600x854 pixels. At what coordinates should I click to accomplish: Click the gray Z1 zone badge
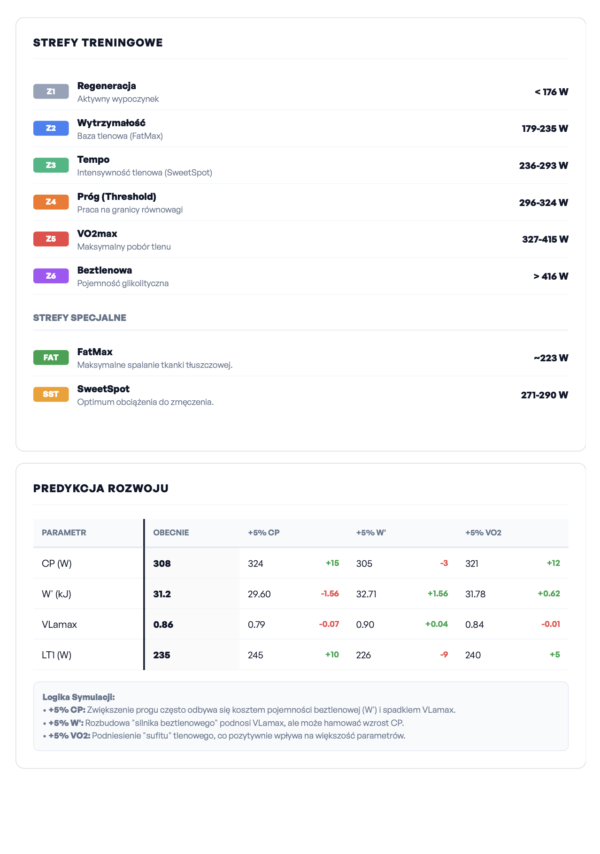click(x=50, y=92)
